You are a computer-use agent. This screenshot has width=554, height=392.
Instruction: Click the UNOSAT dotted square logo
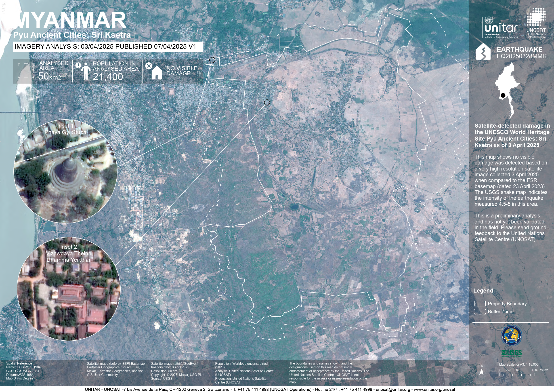(x=536, y=17)
